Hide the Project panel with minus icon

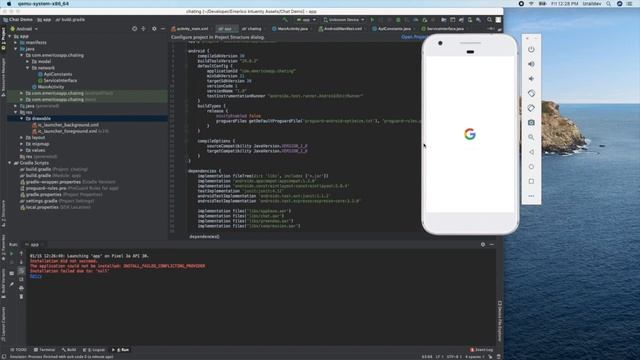(162, 29)
